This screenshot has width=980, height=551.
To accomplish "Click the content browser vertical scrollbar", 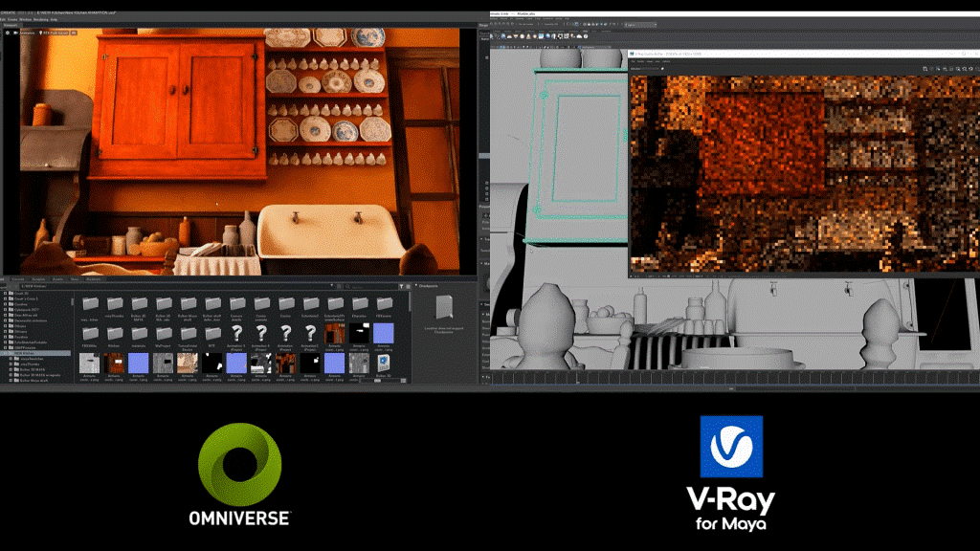I will tap(410, 301).
